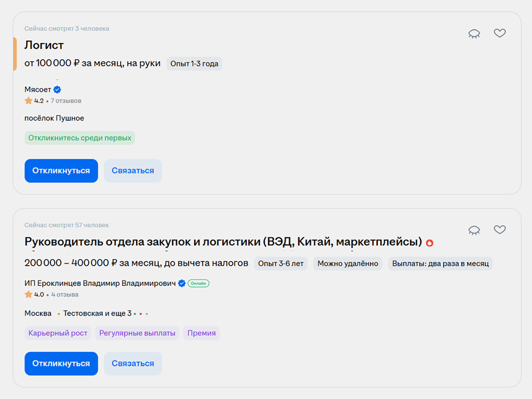Apply to the Руководитель отдела закупок vacancy
This screenshot has height=399, width=532.
61,363
